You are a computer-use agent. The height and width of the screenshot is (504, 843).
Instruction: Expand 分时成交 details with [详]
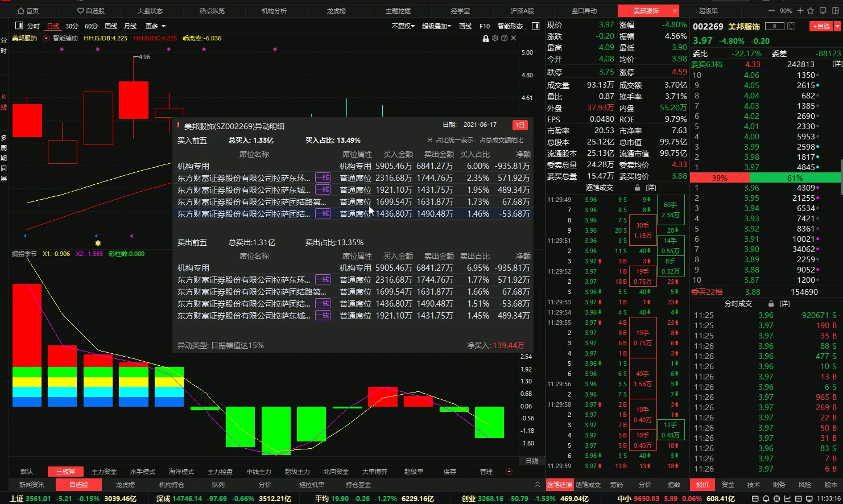784,304
